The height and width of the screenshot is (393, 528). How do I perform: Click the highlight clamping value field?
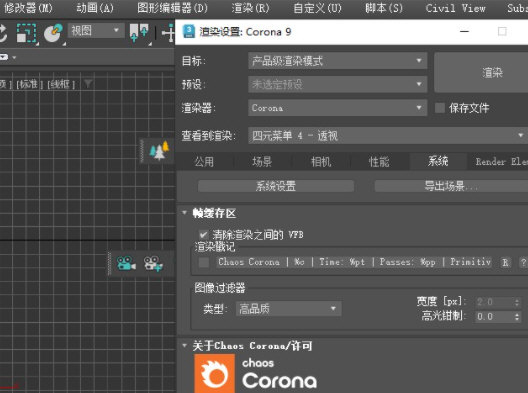coord(494,317)
